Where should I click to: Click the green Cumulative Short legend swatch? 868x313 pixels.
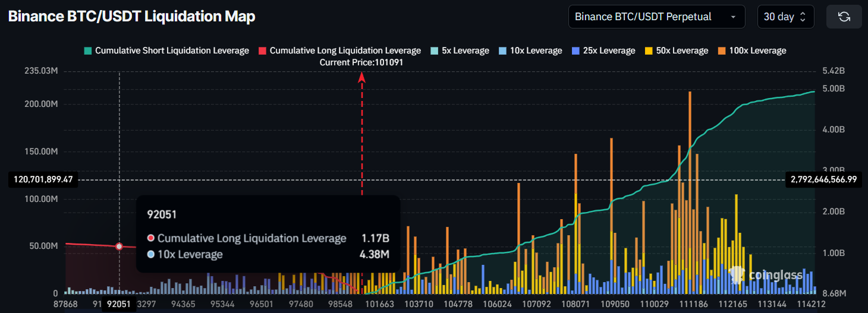88,50
